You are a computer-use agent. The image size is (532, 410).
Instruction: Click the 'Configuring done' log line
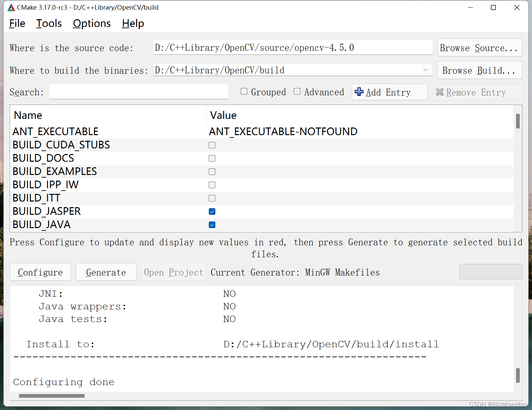click(64, 382)
